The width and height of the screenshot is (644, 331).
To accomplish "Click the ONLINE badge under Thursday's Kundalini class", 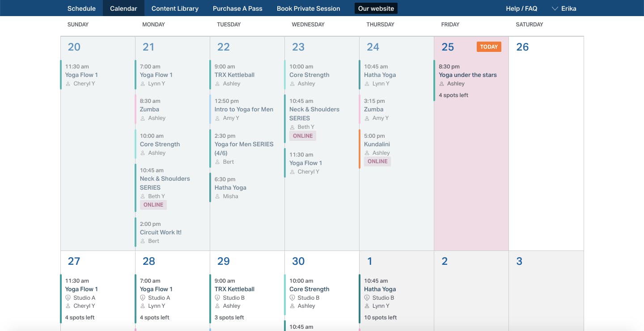I will pos(377,161).
